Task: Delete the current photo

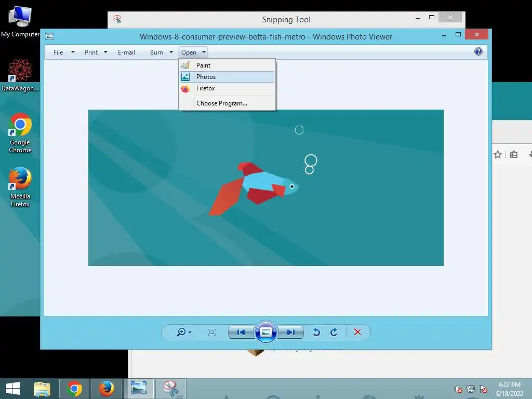Action: click(357, 332)
